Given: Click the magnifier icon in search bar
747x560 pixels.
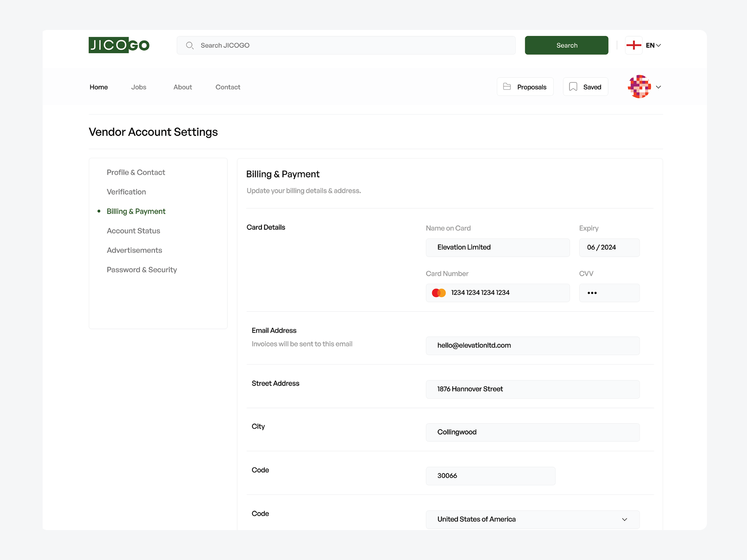Looking at the screenshot, I should point(189,45).
